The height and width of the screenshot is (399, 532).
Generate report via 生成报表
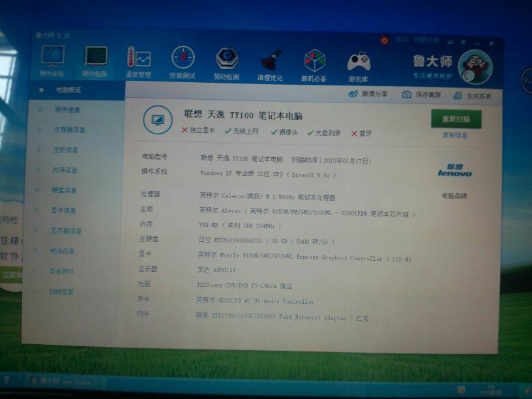point(473,96)
